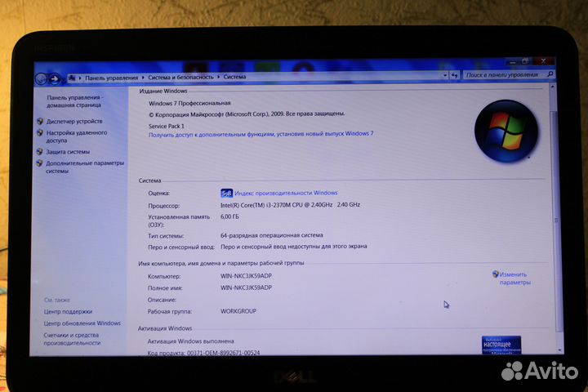Image resolution: width=588 pixels, height=392 pixels.
Task: Click the Windows 7 Профессиональная text
Action: [189, 103]
